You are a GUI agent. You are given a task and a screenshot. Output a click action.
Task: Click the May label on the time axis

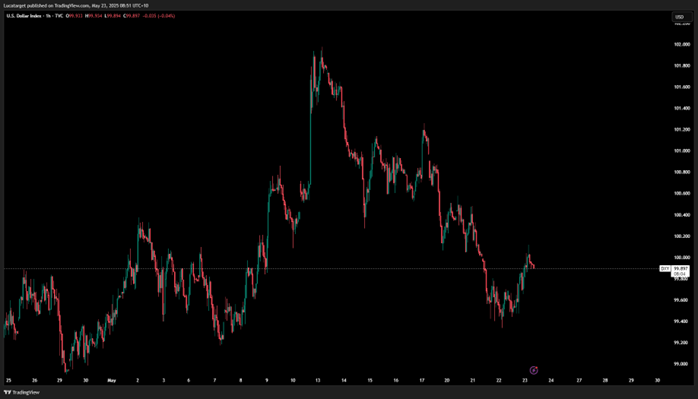pyautogui.click(x=112, y=381)
